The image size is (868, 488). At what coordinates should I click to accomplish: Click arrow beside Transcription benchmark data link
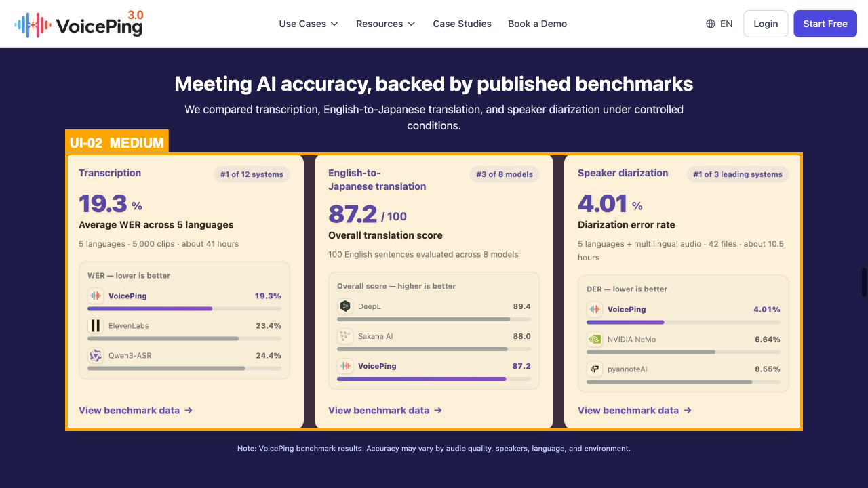[189, 411]
